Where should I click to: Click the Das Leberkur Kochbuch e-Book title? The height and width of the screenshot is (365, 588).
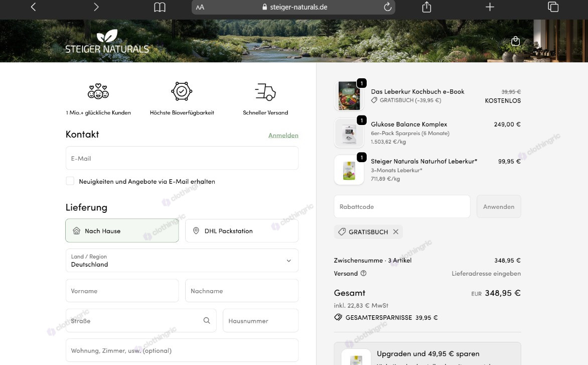(x=418, y=91)
